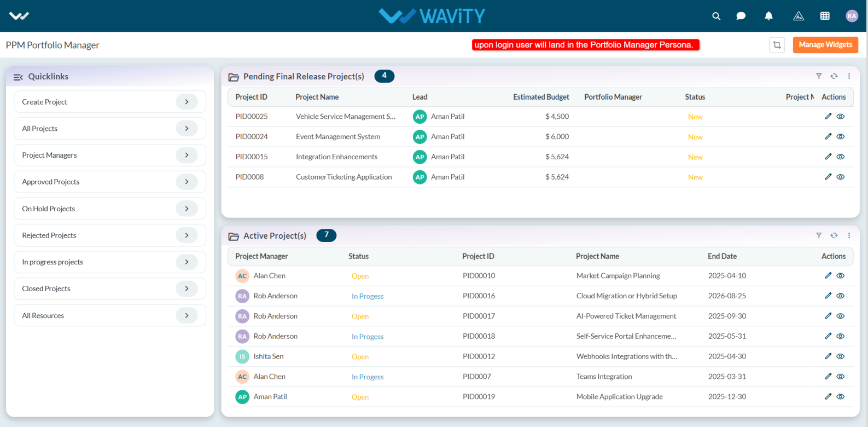This screenshot has height=427, width=868.
Task: Edit project PID00025 with pencil icon
Action: (828, 116)
